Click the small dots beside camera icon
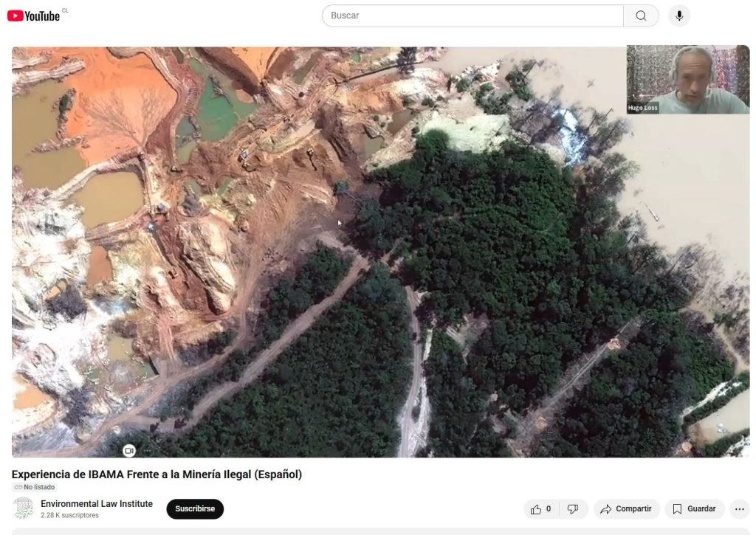Viewport: 756px width, 535px height. (x=147, y=450)
